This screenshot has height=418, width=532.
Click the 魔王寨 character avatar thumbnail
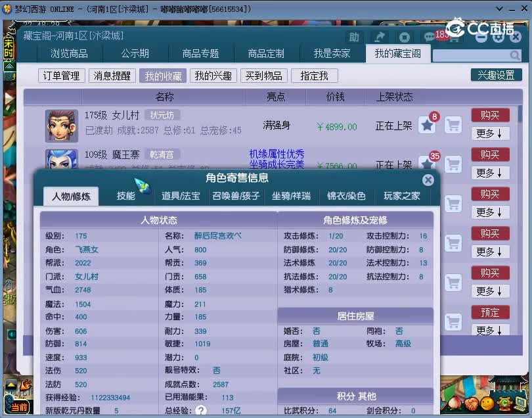[62, 159]
